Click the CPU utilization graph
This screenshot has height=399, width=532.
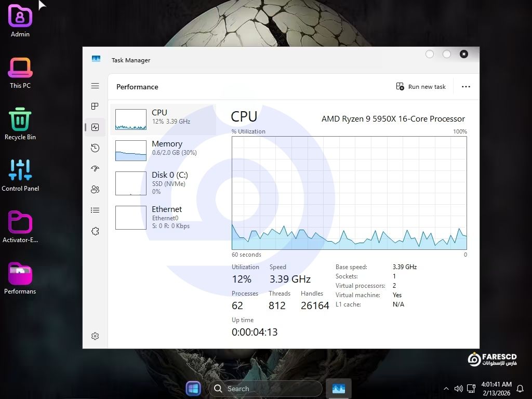(x=349, y=193)
